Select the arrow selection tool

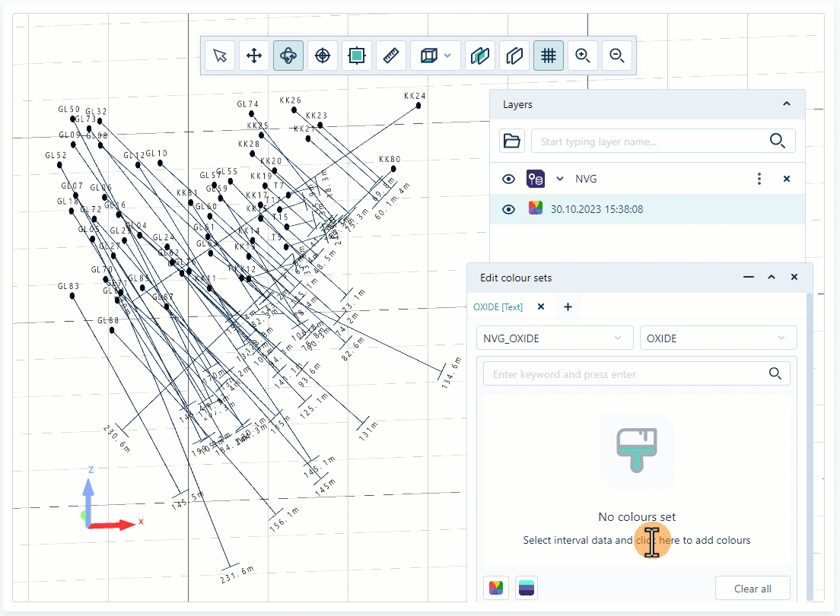click(x=220, y=55)
